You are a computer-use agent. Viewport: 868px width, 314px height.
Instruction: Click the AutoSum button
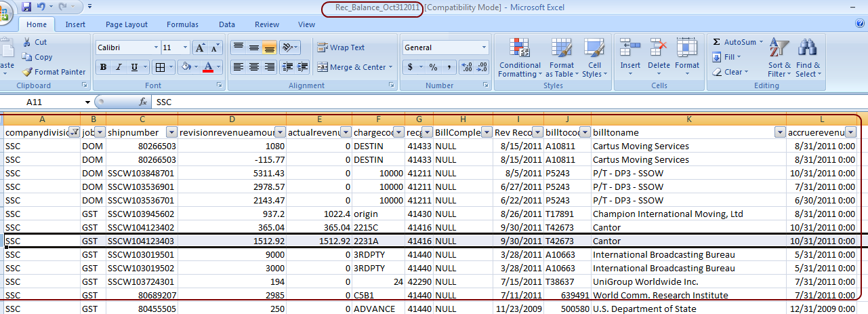click(738, 42)
